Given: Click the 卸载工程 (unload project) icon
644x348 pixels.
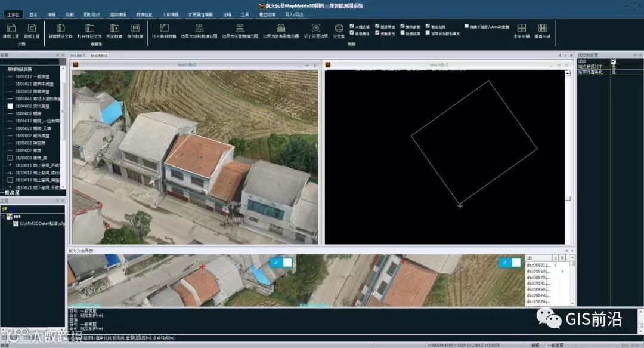Looking at the screenshot, I should [x=32, y=28].
